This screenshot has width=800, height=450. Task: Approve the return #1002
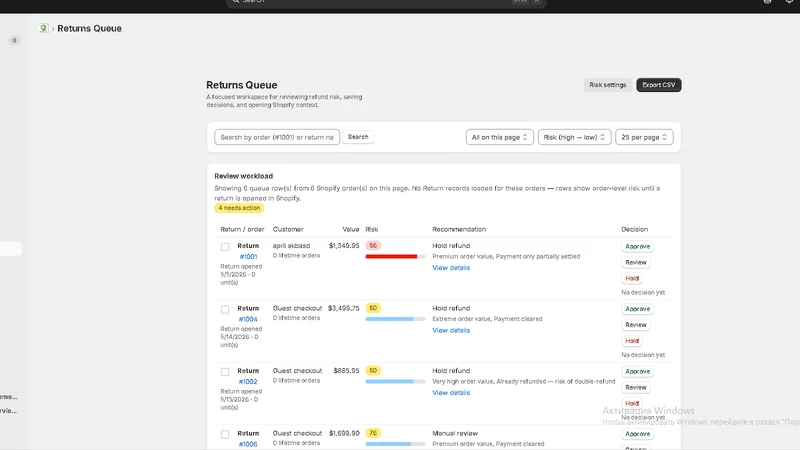click(x=637, y=371)
